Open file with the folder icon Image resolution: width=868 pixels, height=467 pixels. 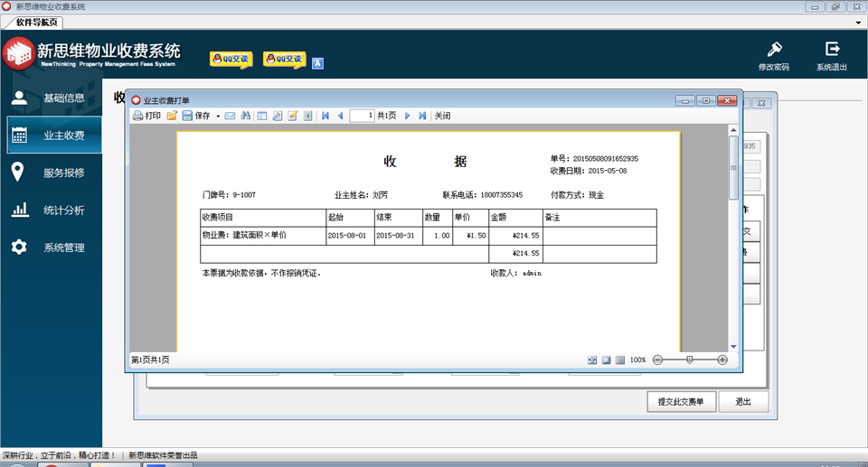[172, 116]
